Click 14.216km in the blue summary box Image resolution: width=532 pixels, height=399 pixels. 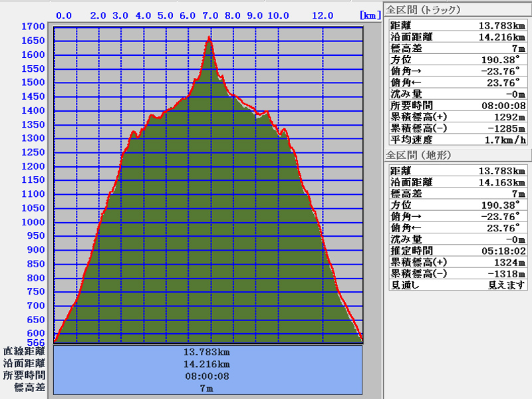coord(207,364)
